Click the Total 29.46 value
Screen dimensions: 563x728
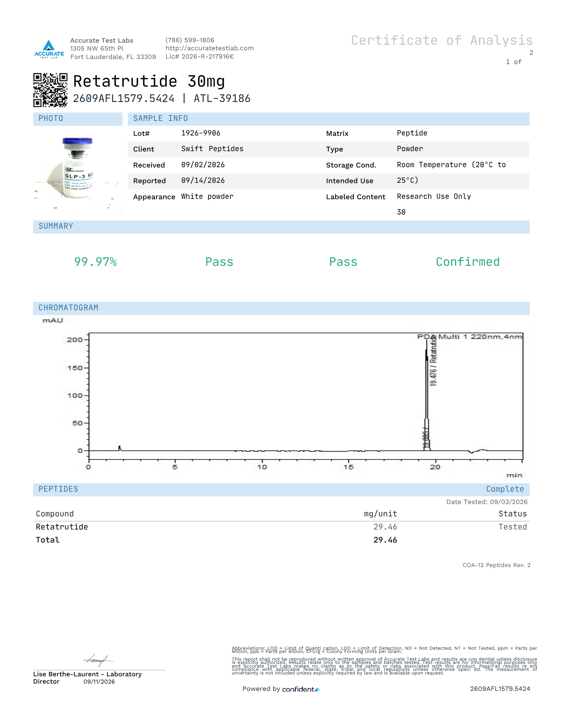tap(385, 540)
